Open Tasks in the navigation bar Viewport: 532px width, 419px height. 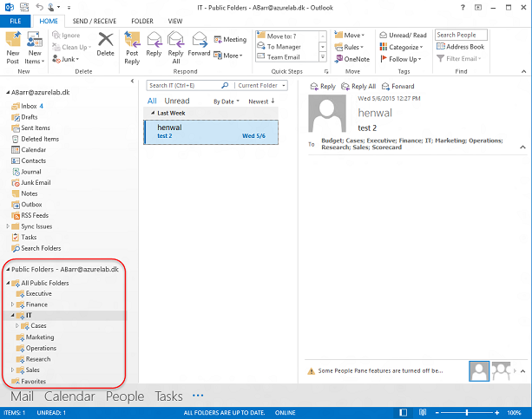[x=168, y=396]
